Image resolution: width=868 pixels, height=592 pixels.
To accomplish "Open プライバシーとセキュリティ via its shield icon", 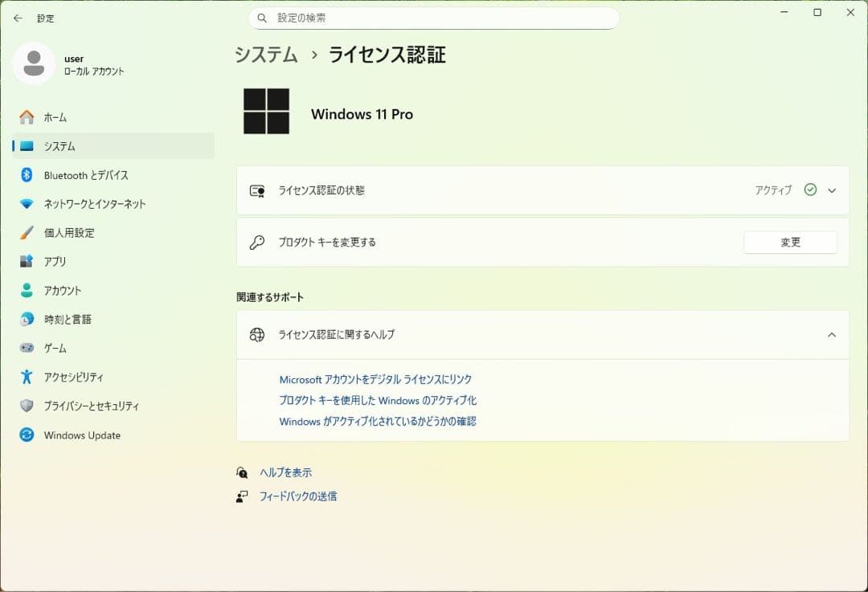I will pos(26,406).
